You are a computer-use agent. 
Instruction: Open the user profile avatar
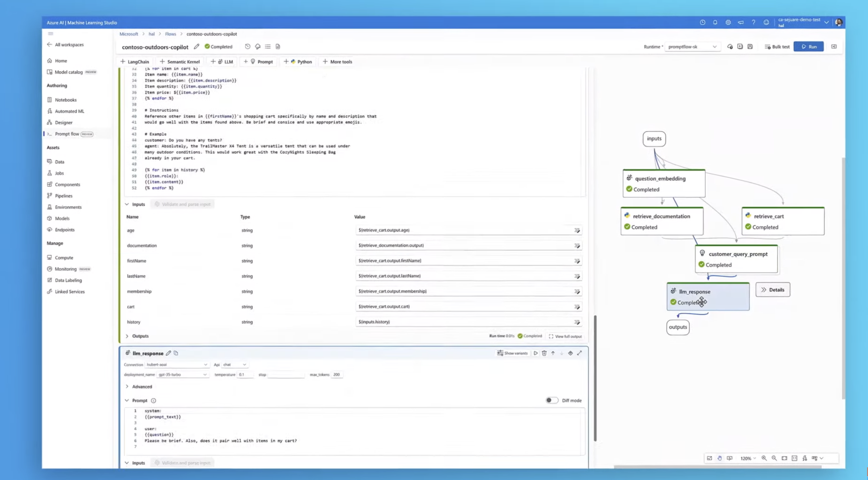point(839,22)
